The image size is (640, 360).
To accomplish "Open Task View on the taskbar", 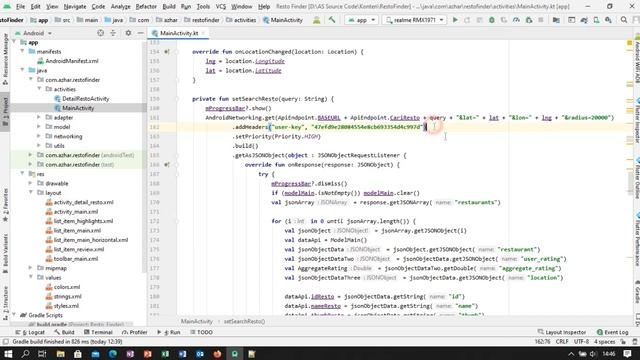I will [42, 354].
